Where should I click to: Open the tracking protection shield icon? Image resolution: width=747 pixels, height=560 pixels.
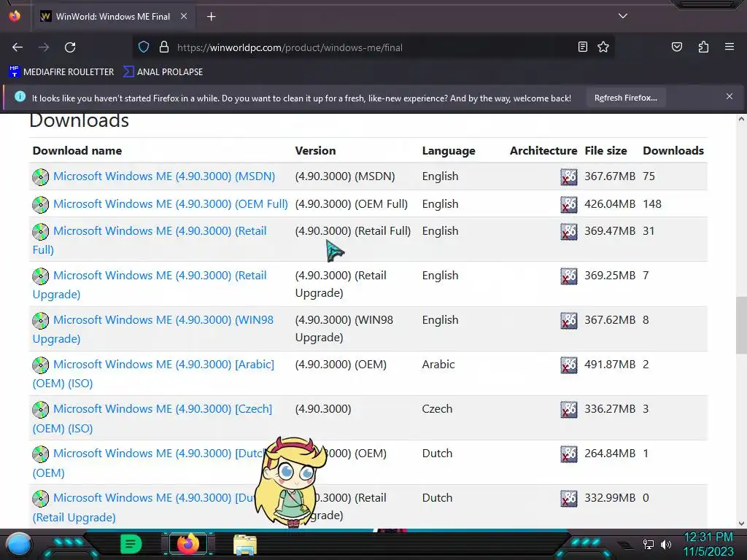pos(144,47)
